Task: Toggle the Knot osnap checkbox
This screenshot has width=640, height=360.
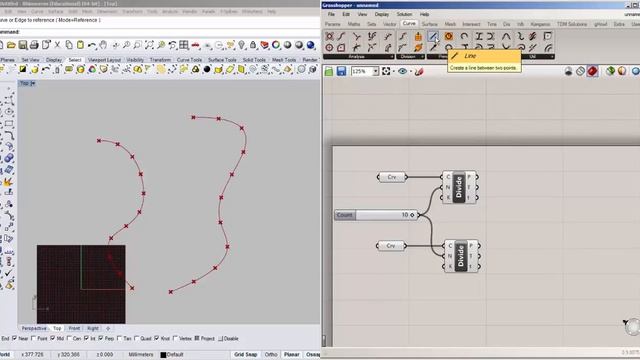Action: [157, 338]
